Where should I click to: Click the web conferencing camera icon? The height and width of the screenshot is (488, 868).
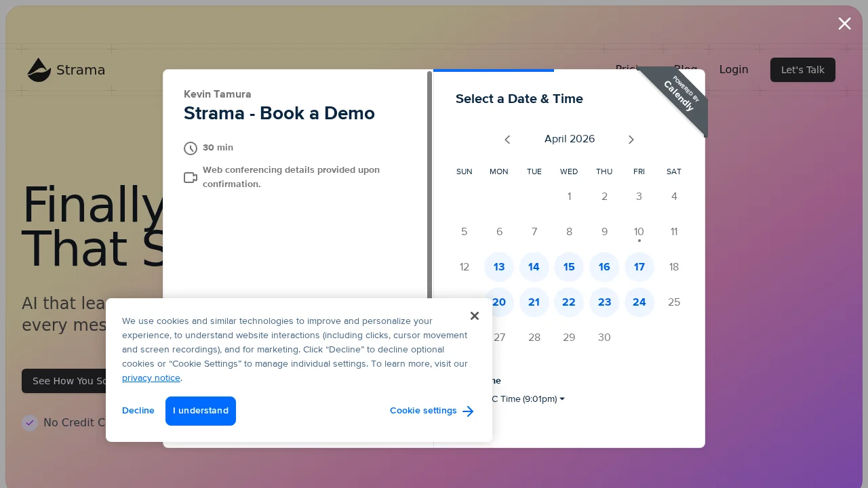click(191, 178)
